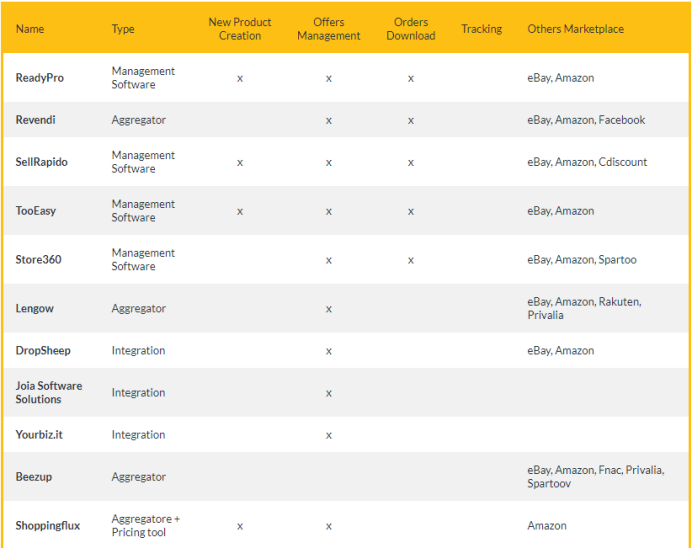Select the ReadyPro row name
The height and width of the screenshot is (548, 692).
[x=40, y=78]
